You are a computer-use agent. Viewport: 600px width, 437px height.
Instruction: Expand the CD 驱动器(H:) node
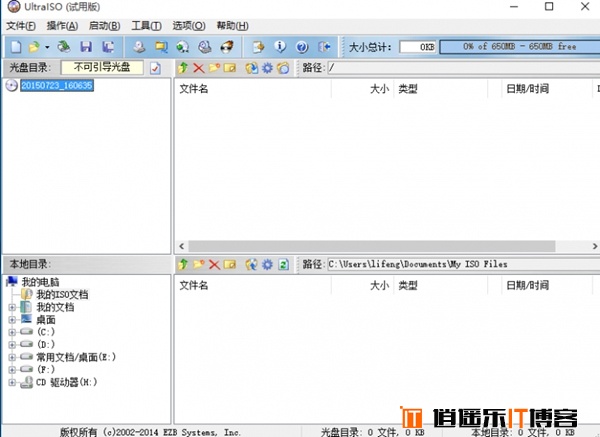click(x=12, y=382)
